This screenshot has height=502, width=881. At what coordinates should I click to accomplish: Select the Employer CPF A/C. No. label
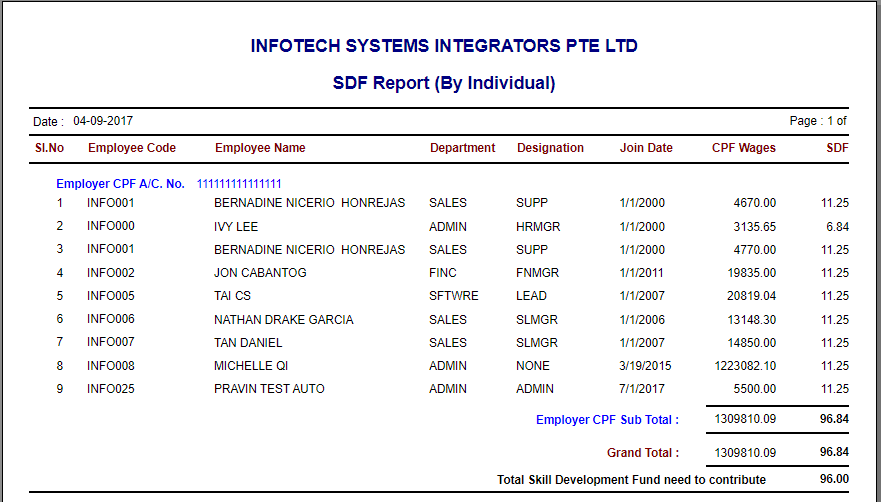(x=120, y=184)
